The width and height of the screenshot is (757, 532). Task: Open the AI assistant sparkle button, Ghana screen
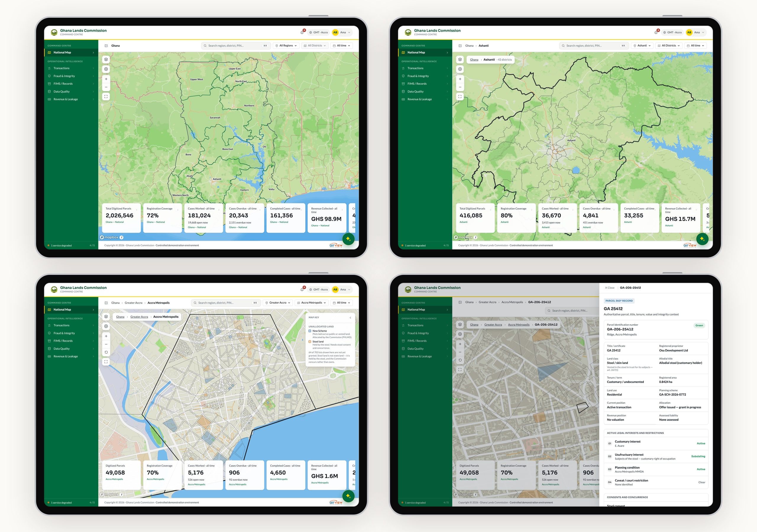pyautogui.click(x=348, y=239)
